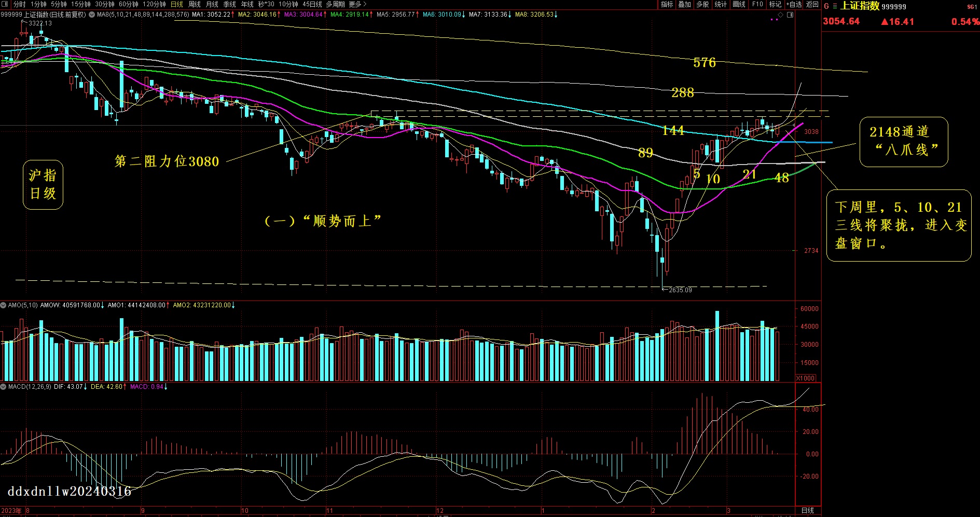
Task: Click the month 3 marker on time axis
Action: pos(729,511)
